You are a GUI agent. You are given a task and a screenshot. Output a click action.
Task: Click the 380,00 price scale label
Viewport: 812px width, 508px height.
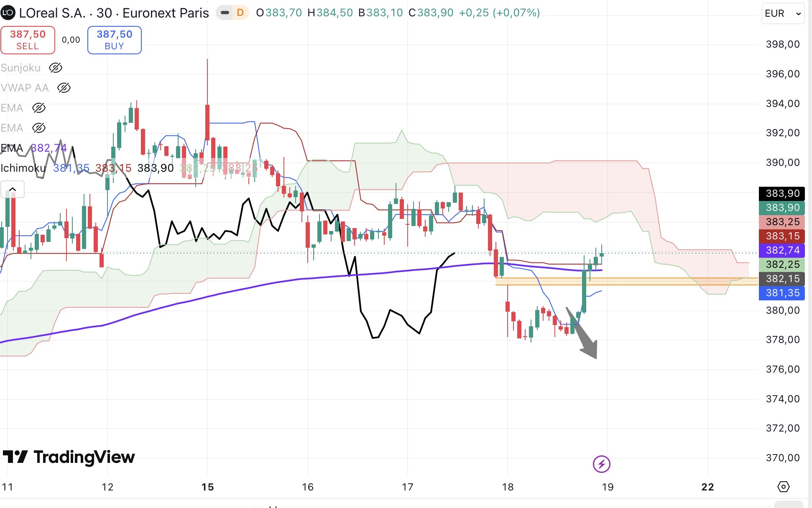[x=783, y=310]
